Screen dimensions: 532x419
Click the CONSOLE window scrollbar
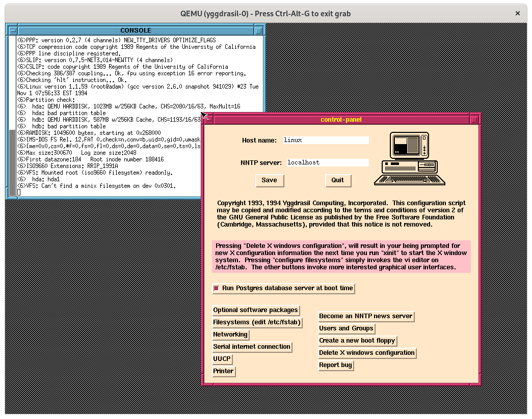coord(12,116)
